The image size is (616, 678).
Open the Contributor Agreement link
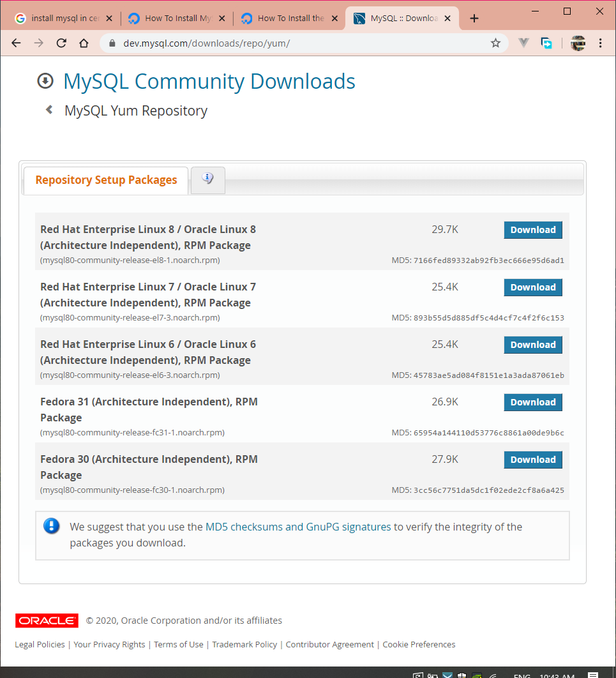tap(330, 644)
